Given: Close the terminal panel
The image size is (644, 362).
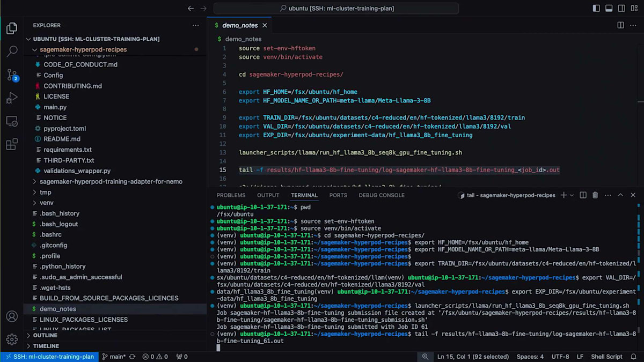Looking at the screenshot, I should pos(633,195).
